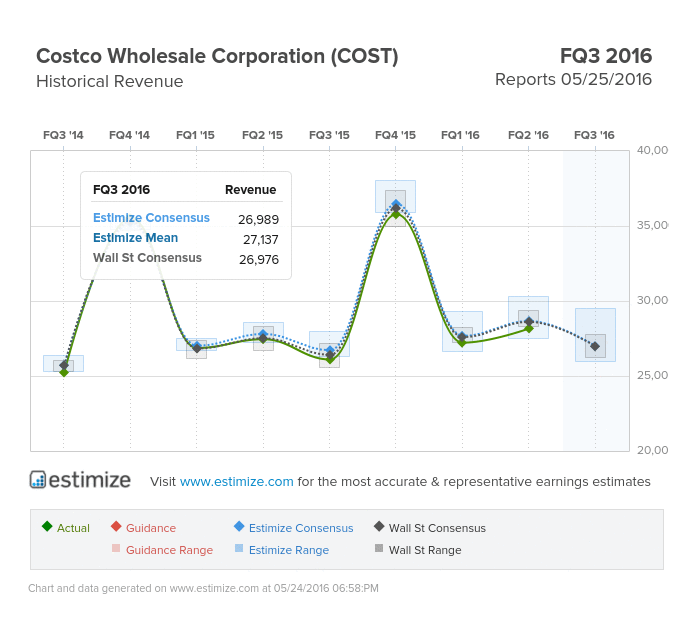The image size is (685, 620).
Task: Click the FQ2 '16 actual green data point
Action: [529, 329]
